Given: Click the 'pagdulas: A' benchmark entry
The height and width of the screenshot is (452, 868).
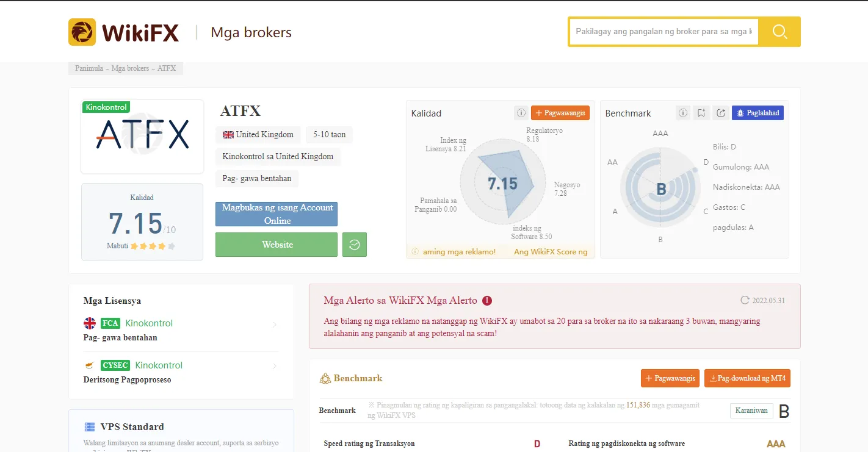Looking at the screenshot, I should (733, 228).
